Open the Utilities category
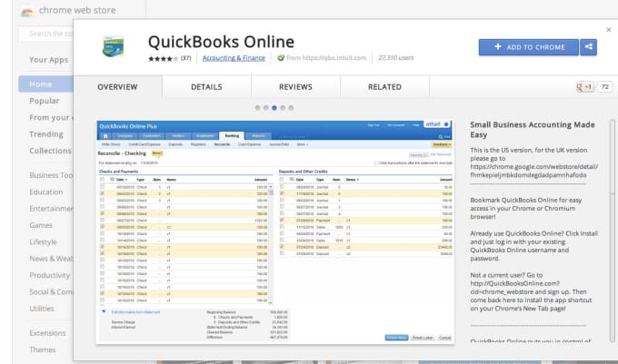Viewport: 618px width, 364px height. 42,309
